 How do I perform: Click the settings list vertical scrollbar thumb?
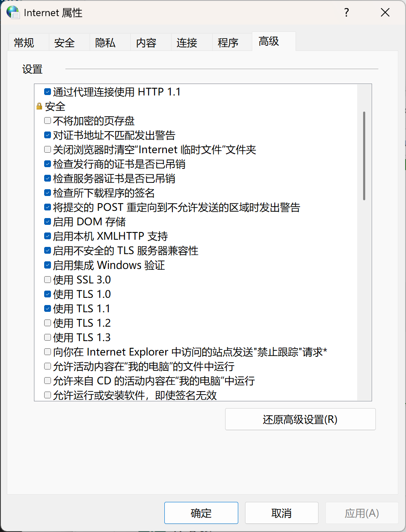coord(364,156)
